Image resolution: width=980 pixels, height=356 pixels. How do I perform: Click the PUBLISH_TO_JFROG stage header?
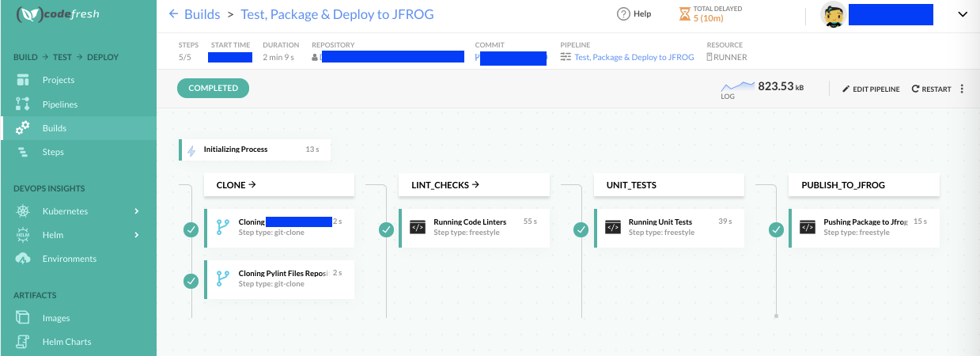point(864,185)
